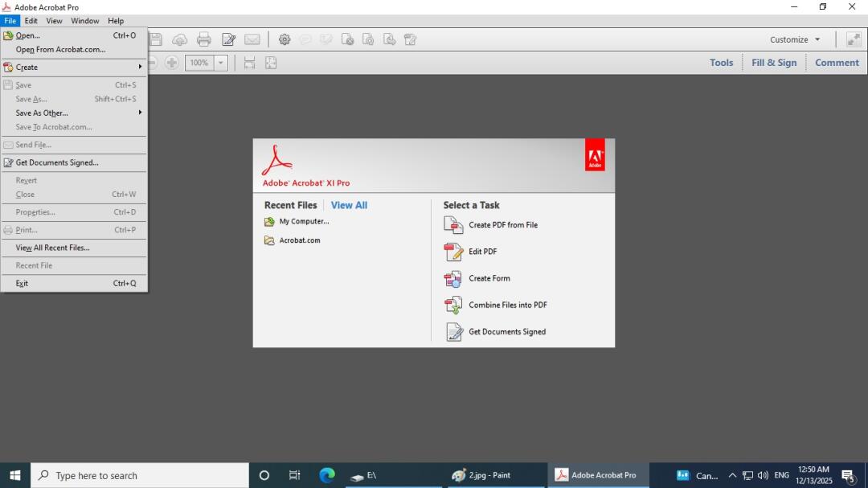Open Preferences with the gear icon
This screenshot has width=868, height=488.
285,39
